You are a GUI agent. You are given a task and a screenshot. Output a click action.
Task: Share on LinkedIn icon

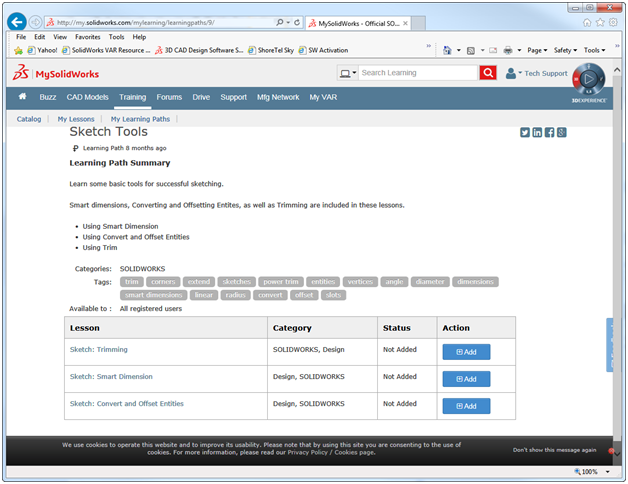pos(537,132)
